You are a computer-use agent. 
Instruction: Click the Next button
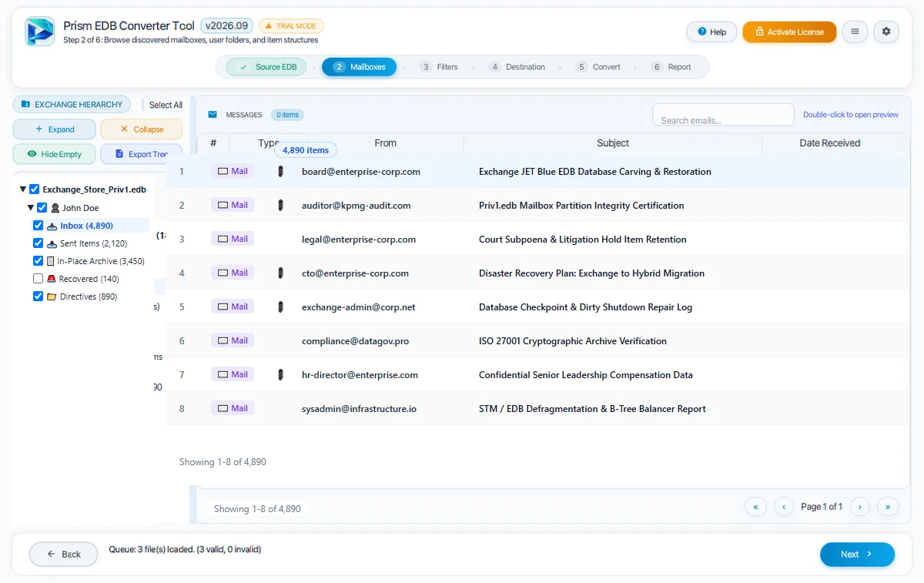[x=857, y=554]
